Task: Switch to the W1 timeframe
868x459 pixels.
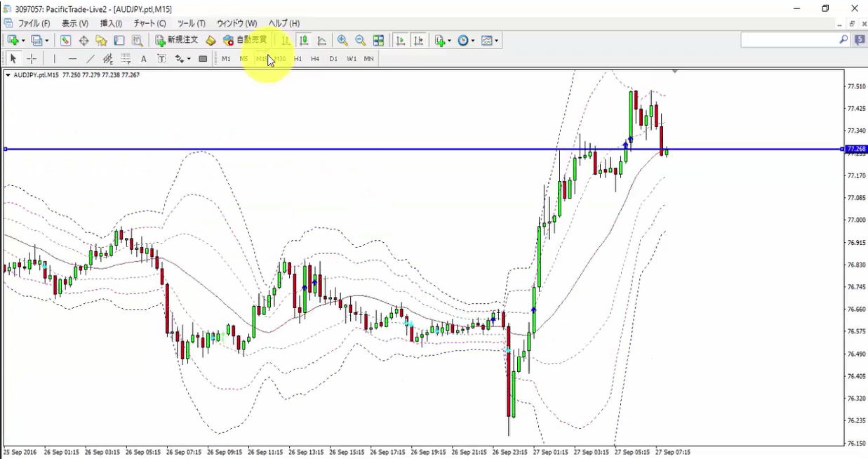Action: [352, 59]
